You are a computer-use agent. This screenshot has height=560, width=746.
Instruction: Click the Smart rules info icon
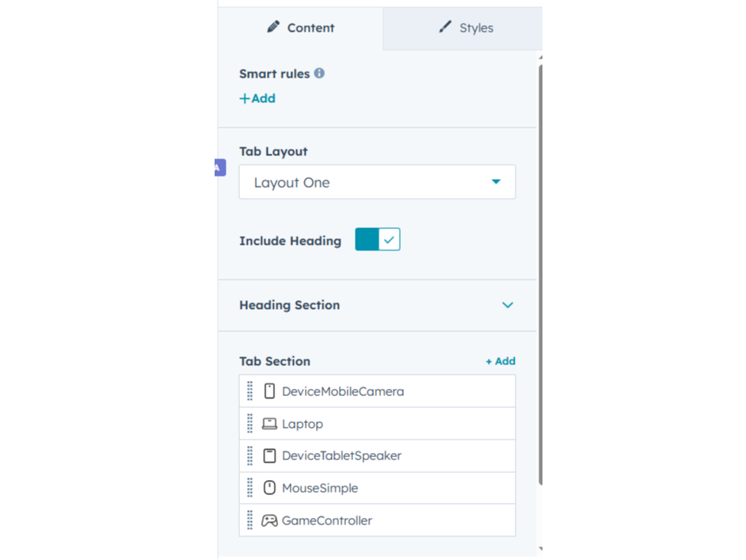click(x=319, y=73)
